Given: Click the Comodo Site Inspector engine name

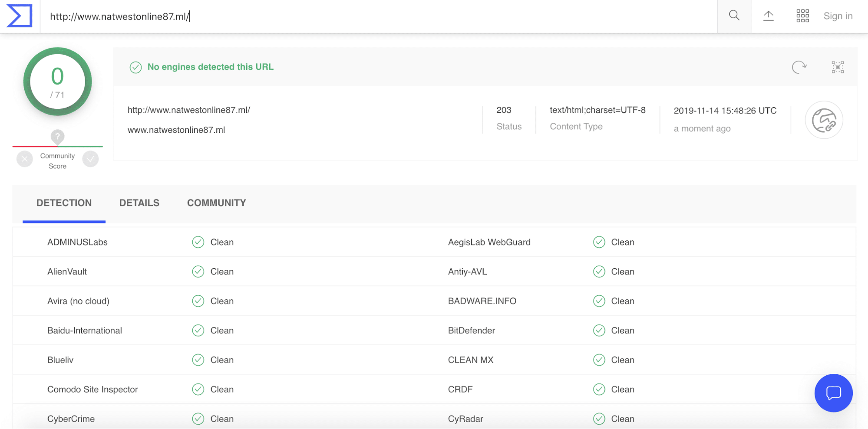Looking at the screenshot, I should pyautogui.click(x=92, y=390).
